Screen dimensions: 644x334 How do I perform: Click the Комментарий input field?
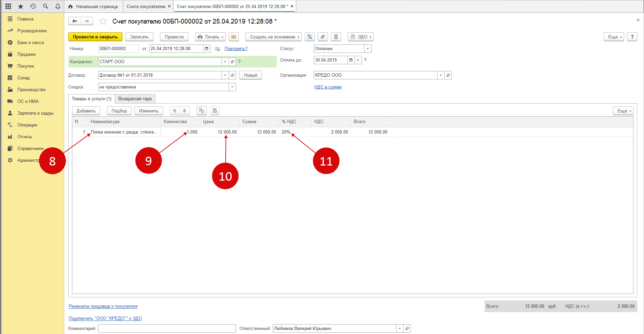tap(167, 329)
